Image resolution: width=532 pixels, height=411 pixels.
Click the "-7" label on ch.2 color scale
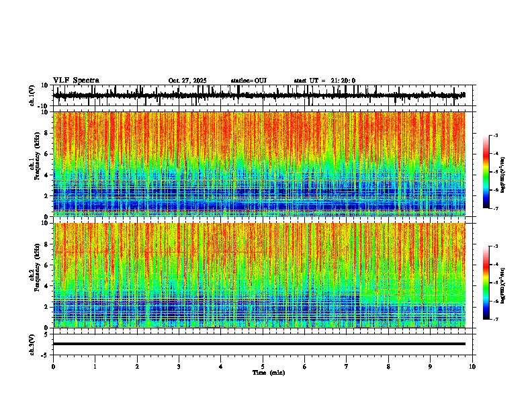[495, 319]
